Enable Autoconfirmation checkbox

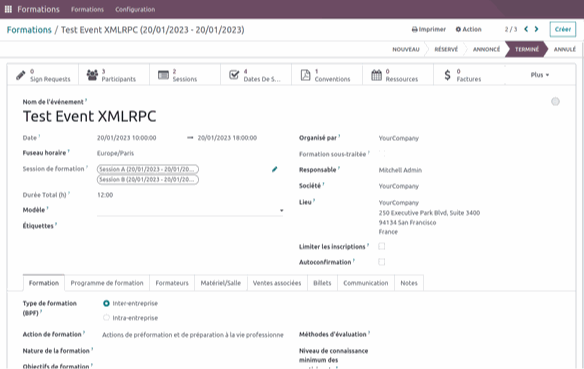[x=382, y=262]
